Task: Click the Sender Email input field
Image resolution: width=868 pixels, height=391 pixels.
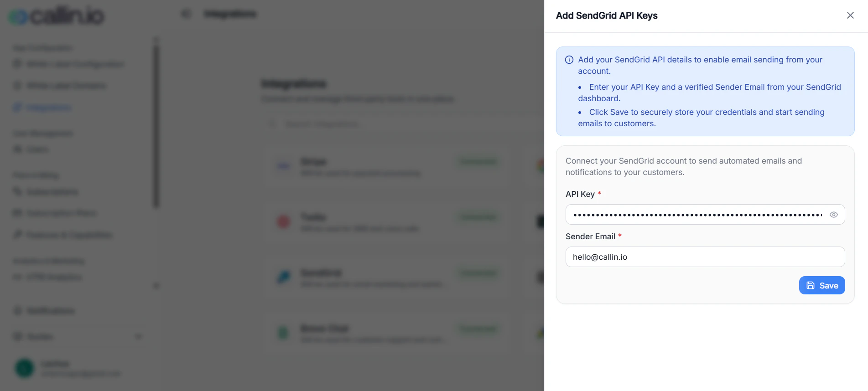Action: 705,257
